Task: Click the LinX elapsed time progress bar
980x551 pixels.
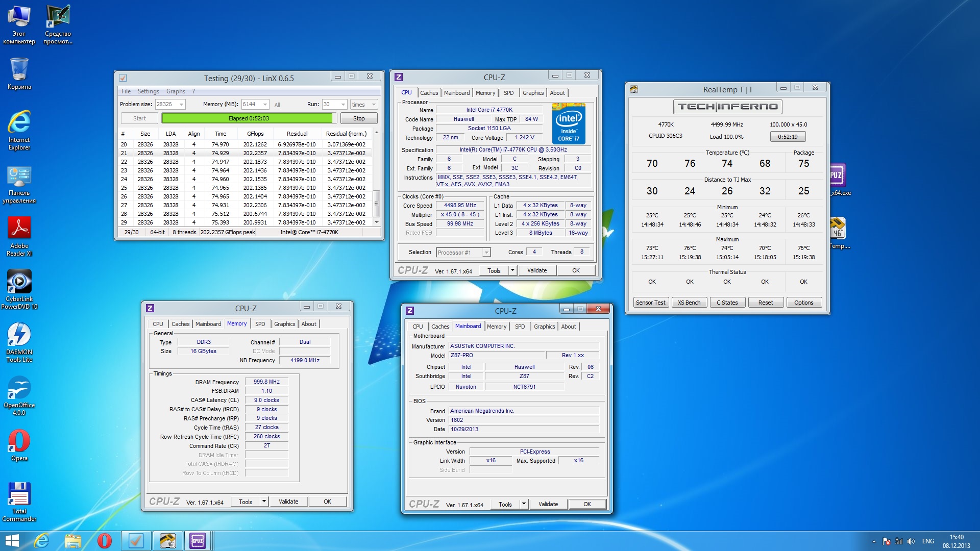Action: (x=248, y=118)
